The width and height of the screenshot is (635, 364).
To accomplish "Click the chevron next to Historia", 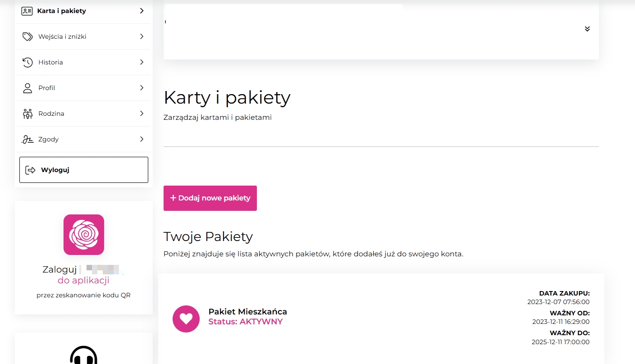I will [x=142, y=62].
